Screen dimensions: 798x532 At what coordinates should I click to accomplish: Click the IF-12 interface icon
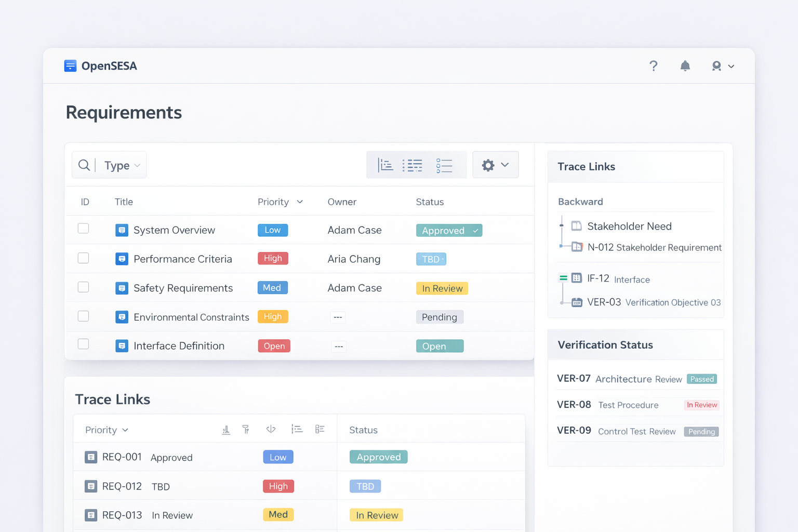pyautogui.click(x=576, y=278)
